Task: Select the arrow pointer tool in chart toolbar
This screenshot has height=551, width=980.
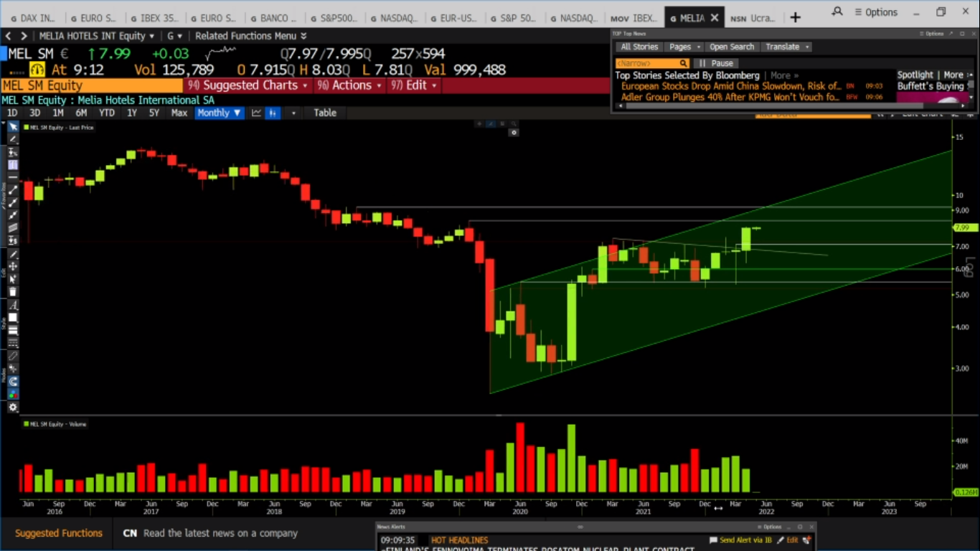Action: point(13,127)
